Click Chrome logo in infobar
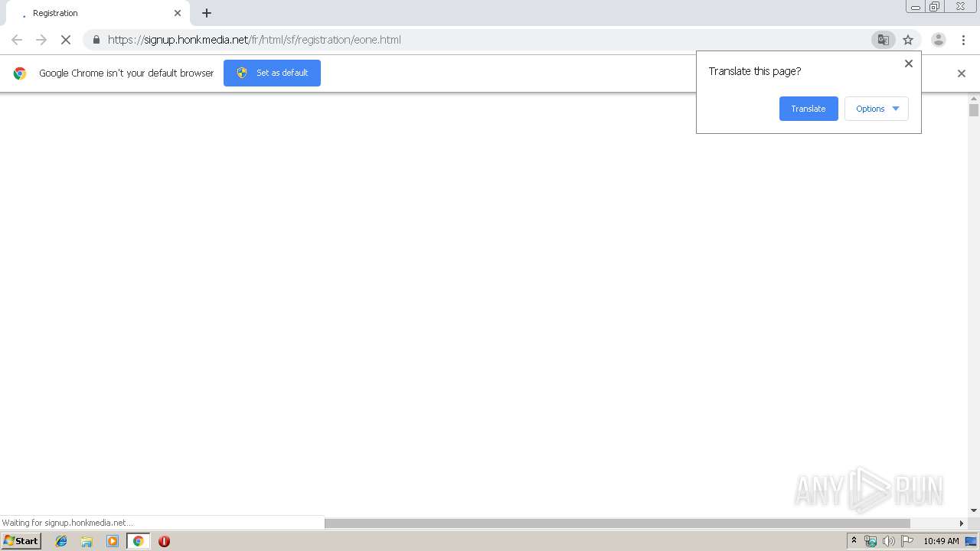Viewport: 980px width, 551px height. 20,73
